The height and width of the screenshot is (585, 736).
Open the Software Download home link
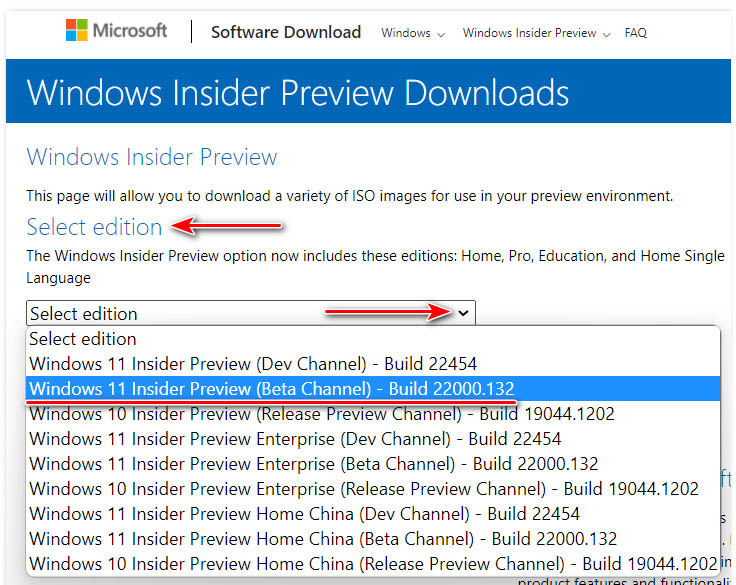(286, 32)
